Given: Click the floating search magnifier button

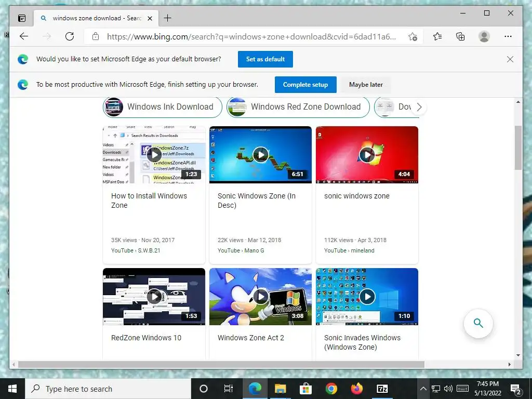Looking at the screenshot, I should tap(478, 323).
